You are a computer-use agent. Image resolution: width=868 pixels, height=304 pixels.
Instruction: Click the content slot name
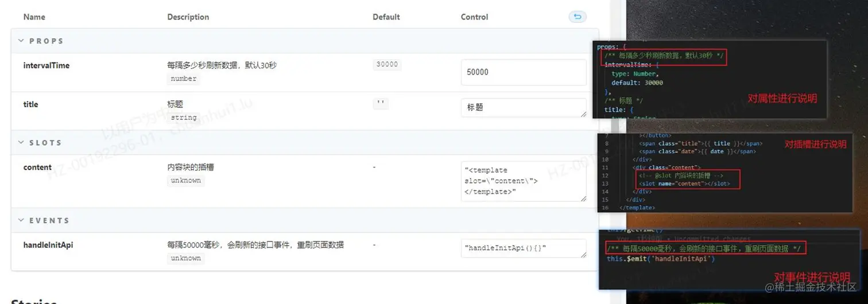(37, 167)
